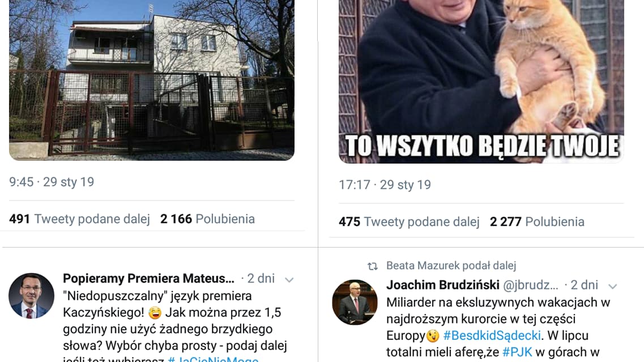
Task: View 491 Tweety podane dalej list
Action: click(x=79, y=219)
